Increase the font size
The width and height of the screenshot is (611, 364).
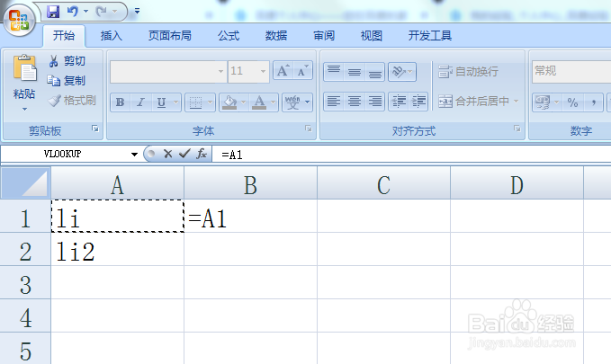point(283,71)
